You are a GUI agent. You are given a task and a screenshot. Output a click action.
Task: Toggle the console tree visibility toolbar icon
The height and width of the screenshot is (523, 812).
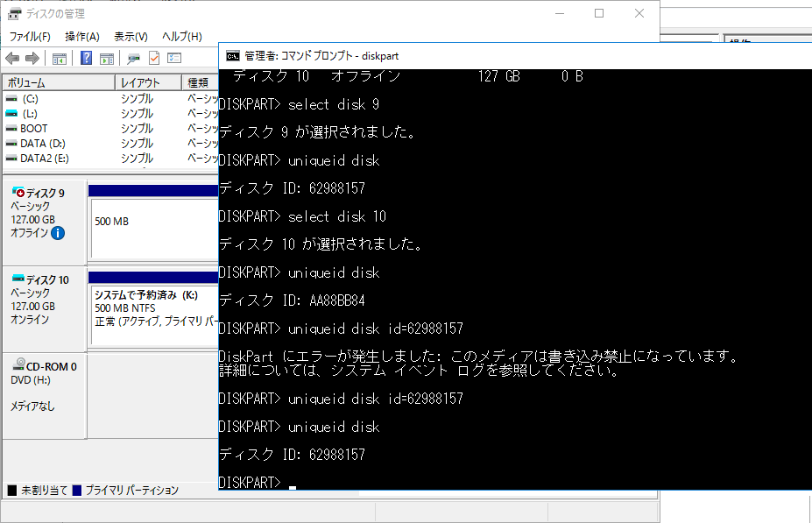click(x=58, y=58)
